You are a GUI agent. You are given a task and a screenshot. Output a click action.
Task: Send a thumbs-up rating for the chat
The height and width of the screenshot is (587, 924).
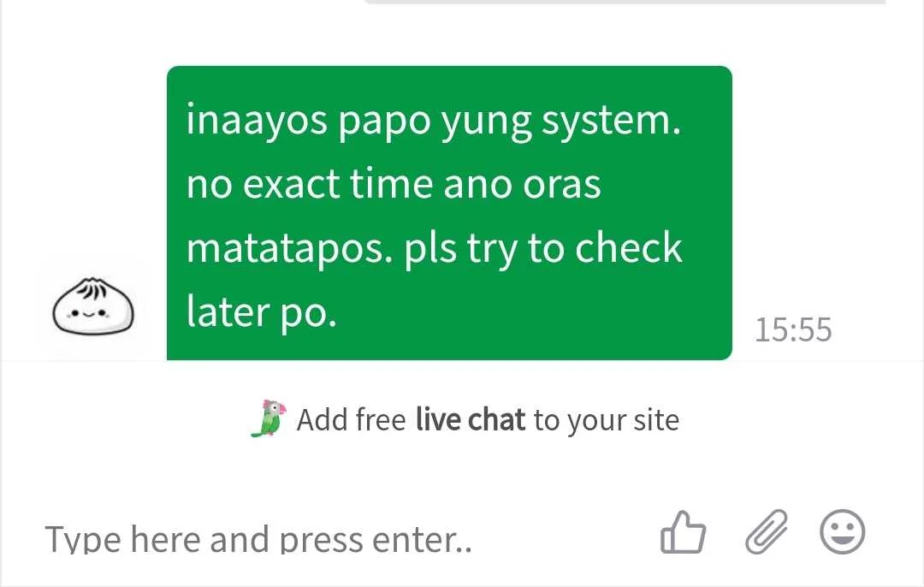click(x=683, y=531)
